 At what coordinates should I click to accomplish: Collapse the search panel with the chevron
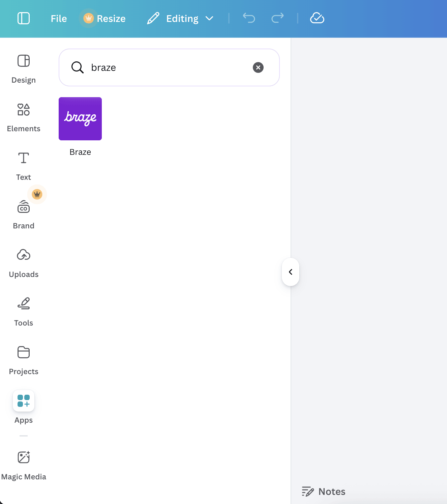tap(290, 272)
